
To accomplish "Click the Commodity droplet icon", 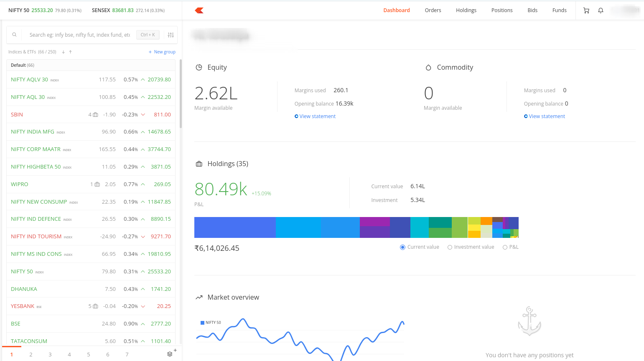I will [x=428, y=68].
